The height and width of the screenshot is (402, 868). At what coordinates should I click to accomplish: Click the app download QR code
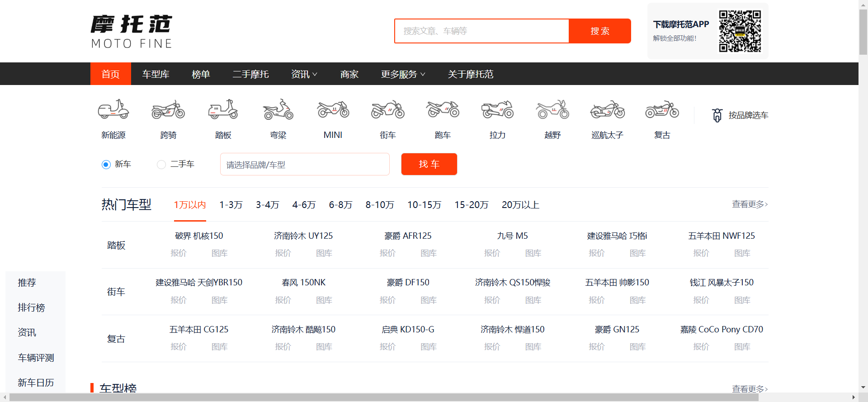(x=740, y=31)
